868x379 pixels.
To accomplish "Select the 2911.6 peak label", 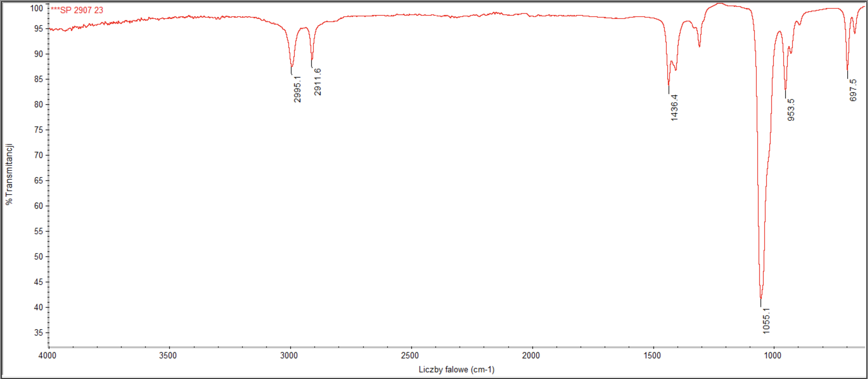I will 317,82.
